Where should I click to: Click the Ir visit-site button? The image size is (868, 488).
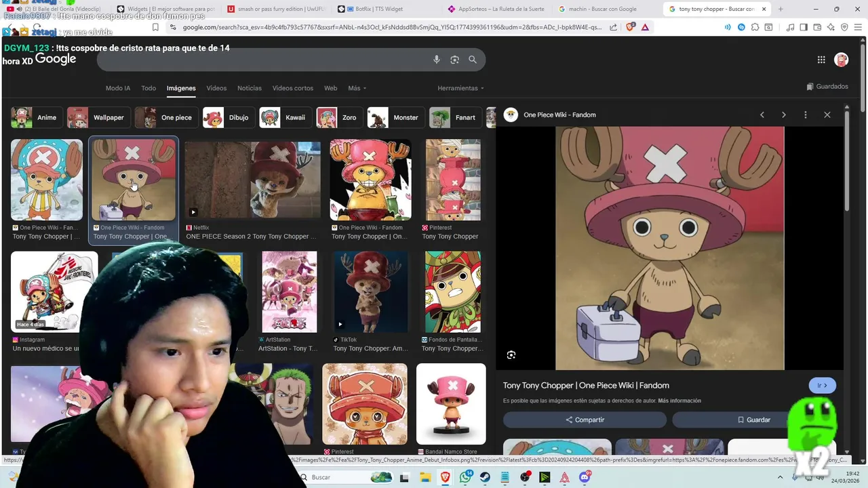[822, 386]
